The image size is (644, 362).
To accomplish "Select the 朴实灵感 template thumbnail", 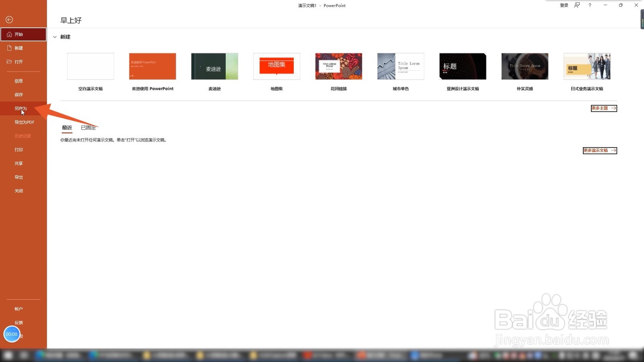I will pyautogui.click(x=524, y=66).
